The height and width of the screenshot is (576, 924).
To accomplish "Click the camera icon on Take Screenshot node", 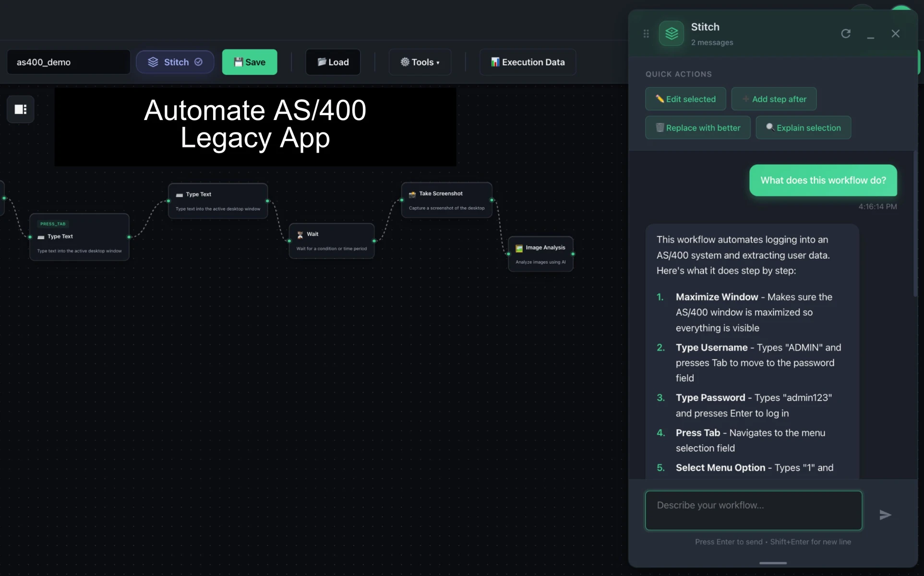I will tap(412, 194).
